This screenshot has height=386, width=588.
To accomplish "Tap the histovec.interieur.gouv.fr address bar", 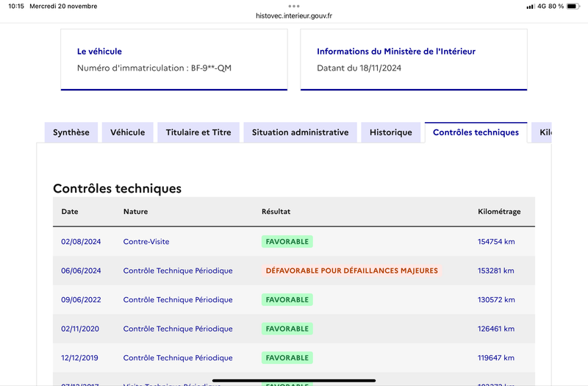I will [294, 15].
